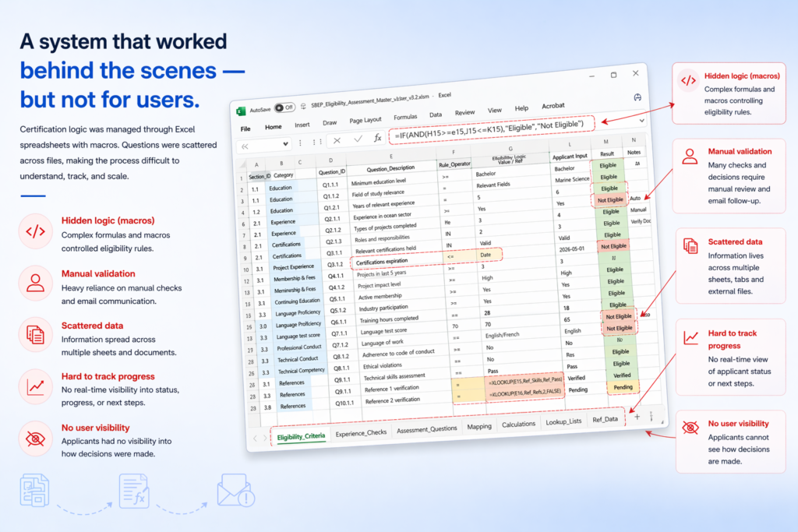Click the fx Insert Function icon
Screen dimensions: 798x532
378,138
